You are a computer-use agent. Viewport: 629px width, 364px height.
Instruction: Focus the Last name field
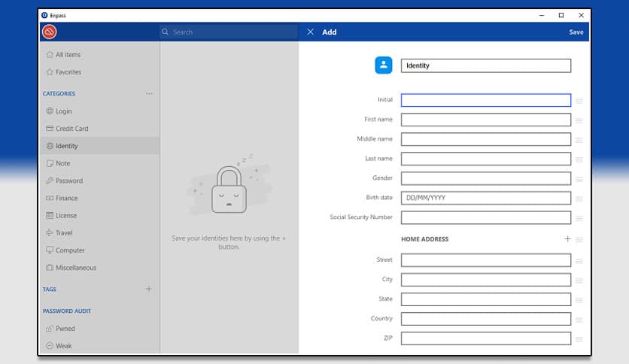tap(486, 159)
